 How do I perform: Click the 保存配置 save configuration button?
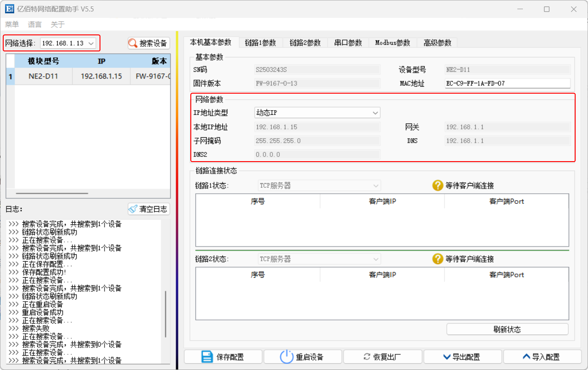click(223, 357)
